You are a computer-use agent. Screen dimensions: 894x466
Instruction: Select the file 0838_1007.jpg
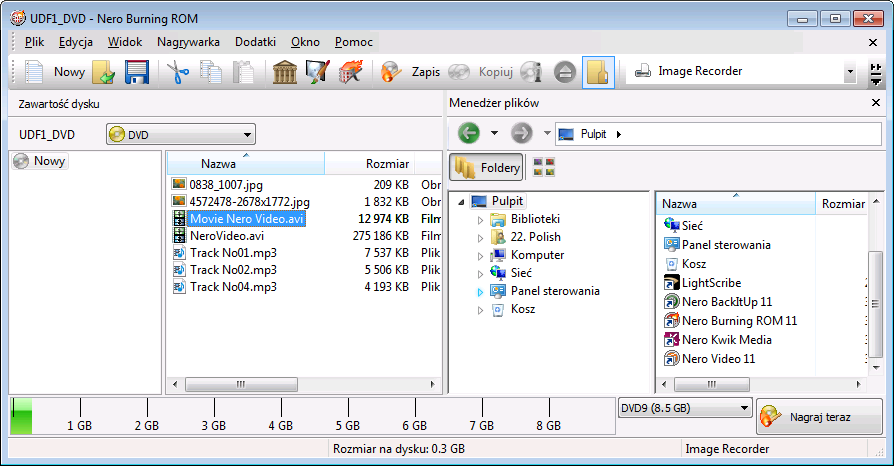tap(218, 185)
